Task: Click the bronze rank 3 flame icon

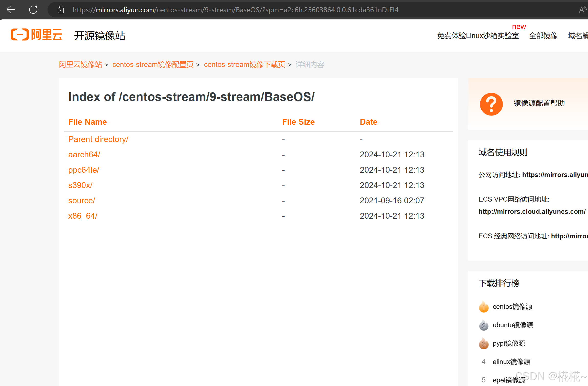Action: [483, 344]
